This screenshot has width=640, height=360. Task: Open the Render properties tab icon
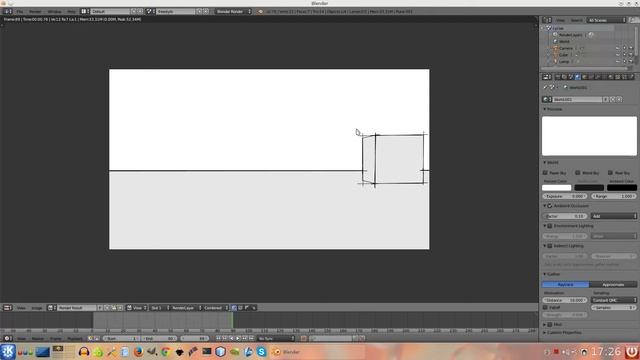click(558, 77)
